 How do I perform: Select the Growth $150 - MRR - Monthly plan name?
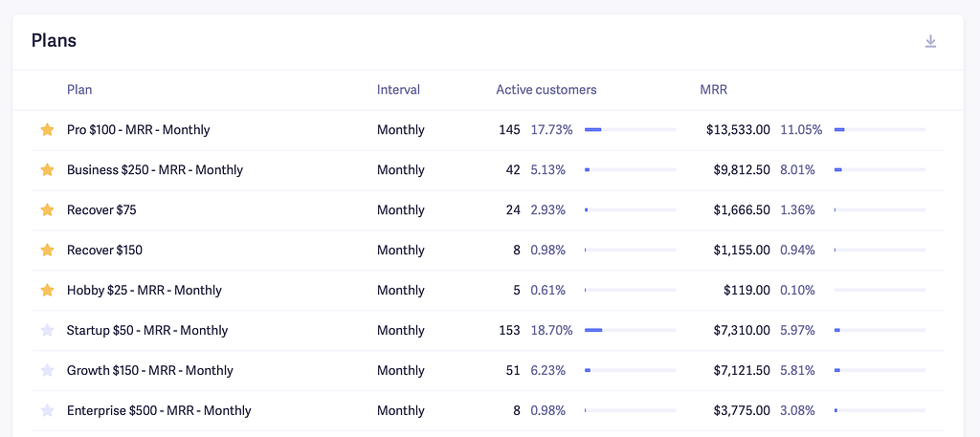149,371
